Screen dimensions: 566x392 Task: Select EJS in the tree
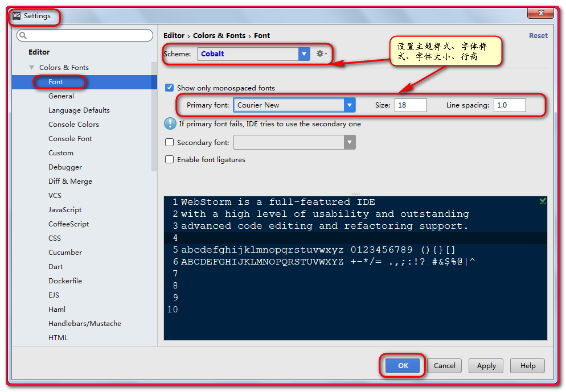pyautogui.click(x=54, y=295)
